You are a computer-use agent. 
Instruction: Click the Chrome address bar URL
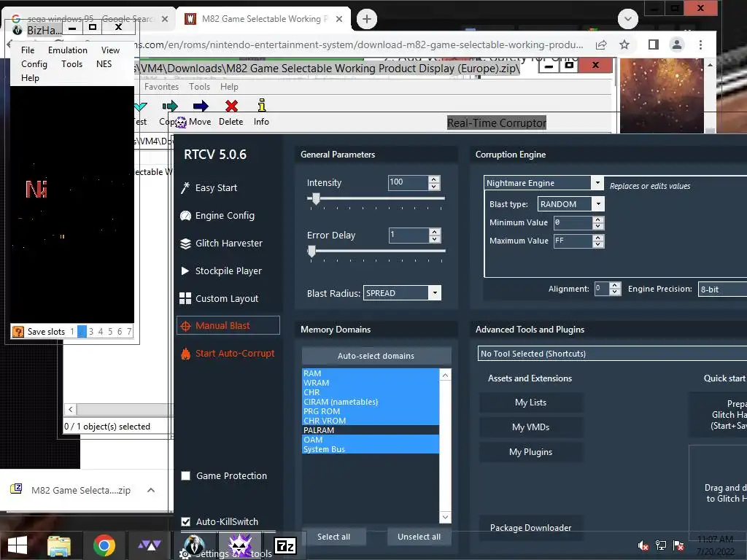360,44
